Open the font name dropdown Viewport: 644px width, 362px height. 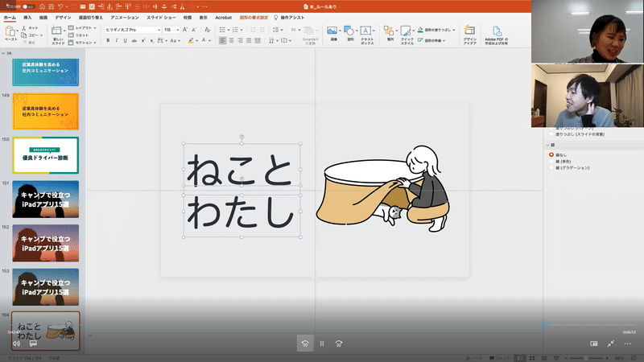[x=159, y=30]
